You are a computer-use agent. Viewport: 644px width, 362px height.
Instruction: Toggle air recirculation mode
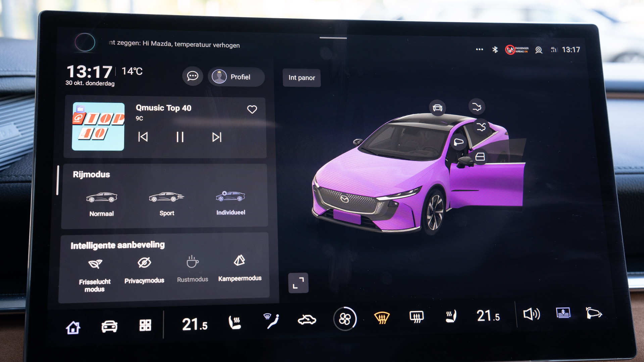click(307, 320)
